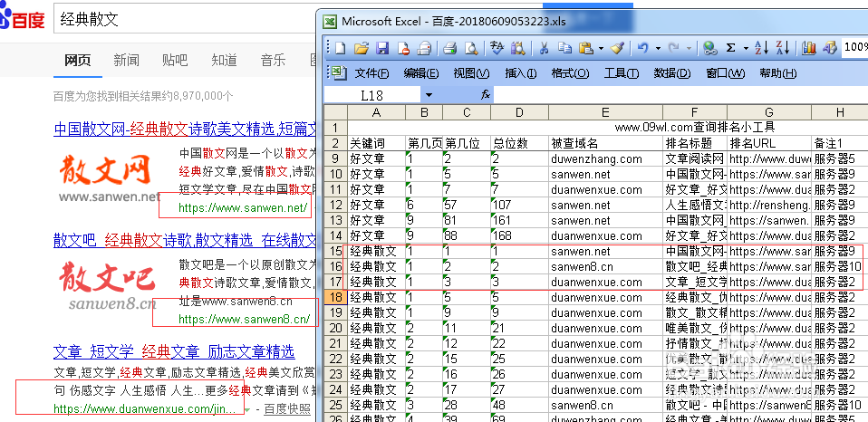Viewport: 868px width, 422px height.
Task: Open the 帮助(H) menu
Action: click(777, 73)
